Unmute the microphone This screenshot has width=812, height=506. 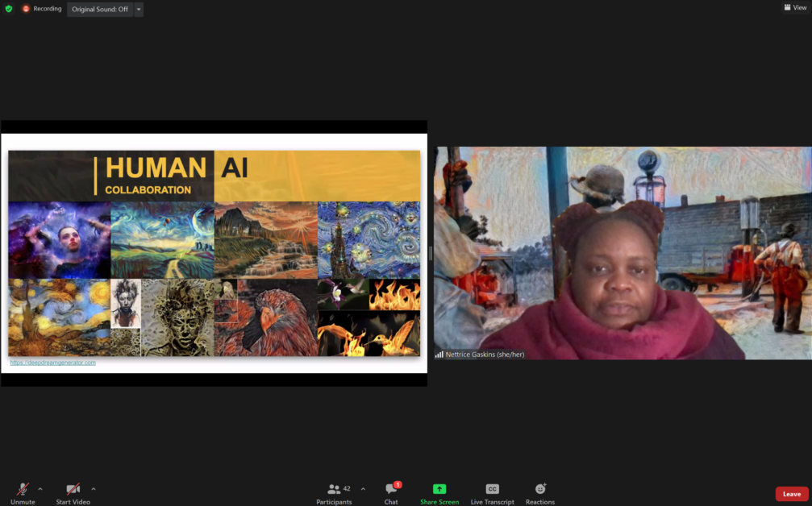coord(23,494)
